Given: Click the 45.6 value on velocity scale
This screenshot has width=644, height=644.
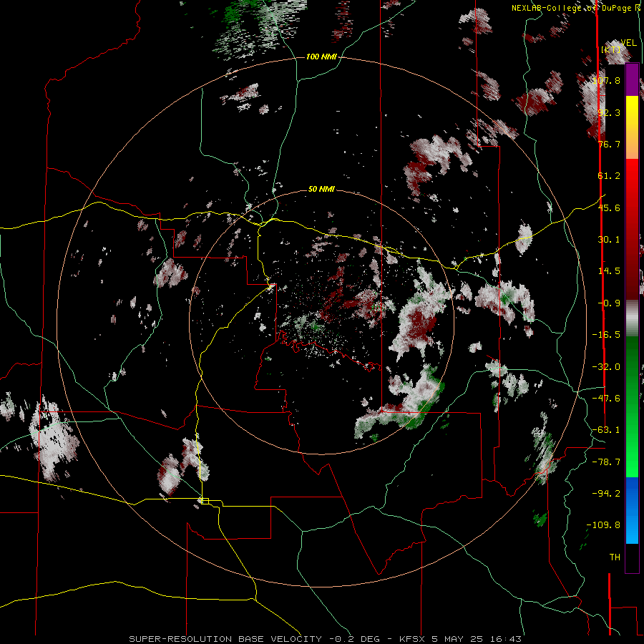Looking at the screenshot, I should (x=609, y=208).
